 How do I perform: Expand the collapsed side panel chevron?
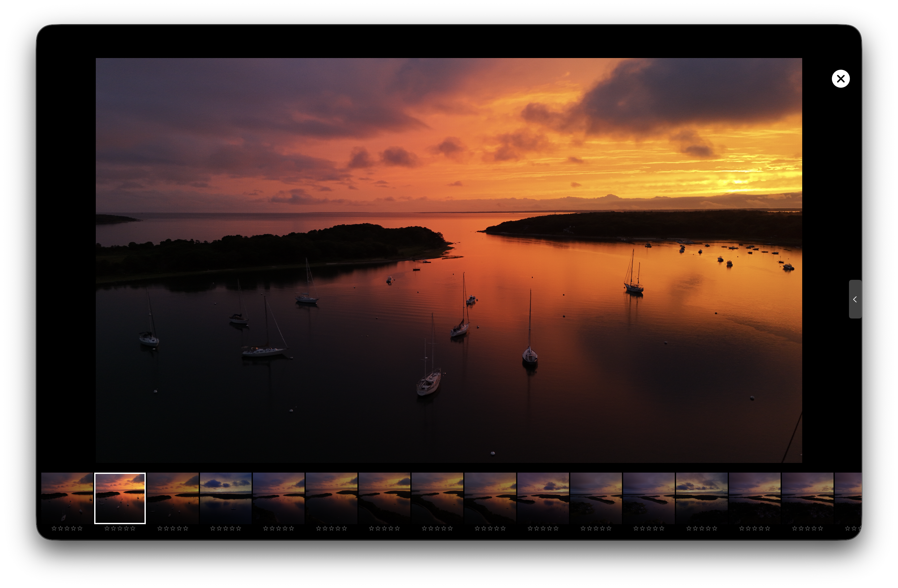coord(854,299)
